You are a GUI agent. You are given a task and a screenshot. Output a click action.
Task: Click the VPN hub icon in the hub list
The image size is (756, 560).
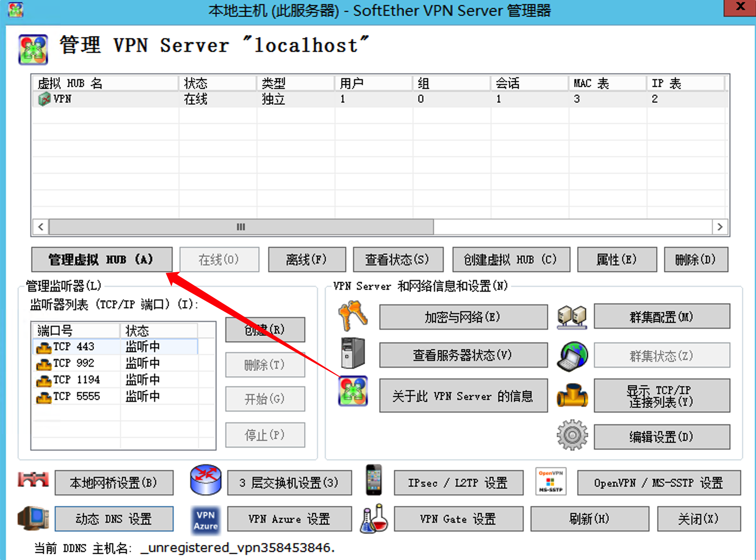tap(44, 99)
